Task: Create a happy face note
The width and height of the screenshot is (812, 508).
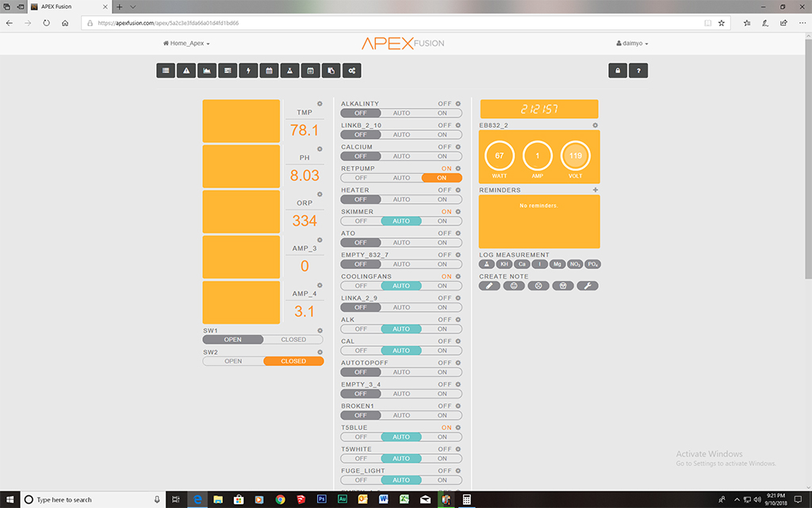Action: (514, 286)
